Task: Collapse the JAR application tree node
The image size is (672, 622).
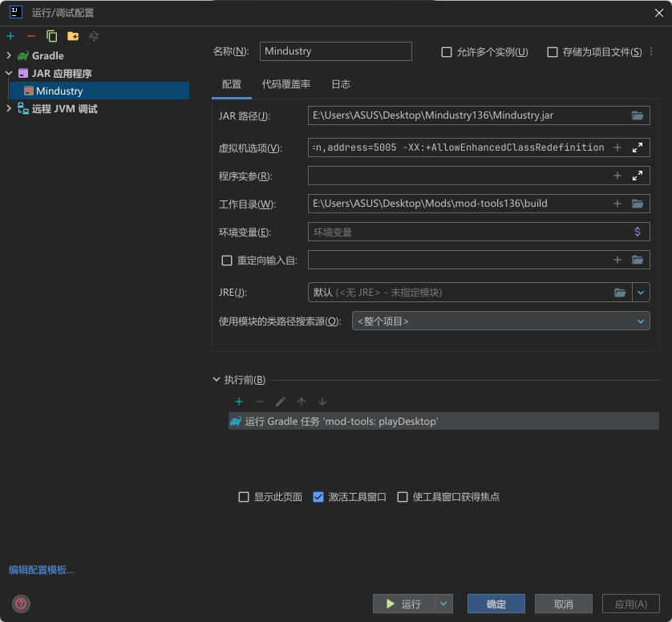Action: point(9,73)
